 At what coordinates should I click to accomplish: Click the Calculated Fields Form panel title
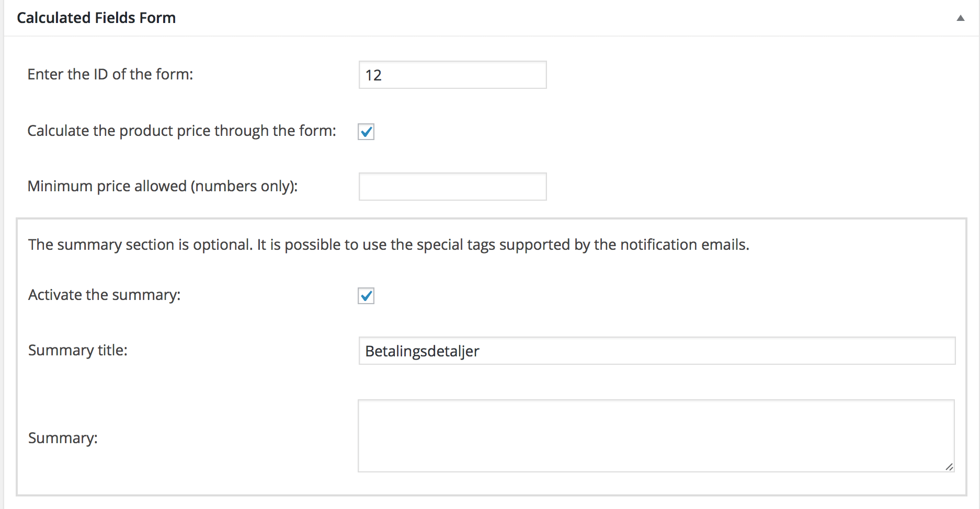tap(96, 18)
